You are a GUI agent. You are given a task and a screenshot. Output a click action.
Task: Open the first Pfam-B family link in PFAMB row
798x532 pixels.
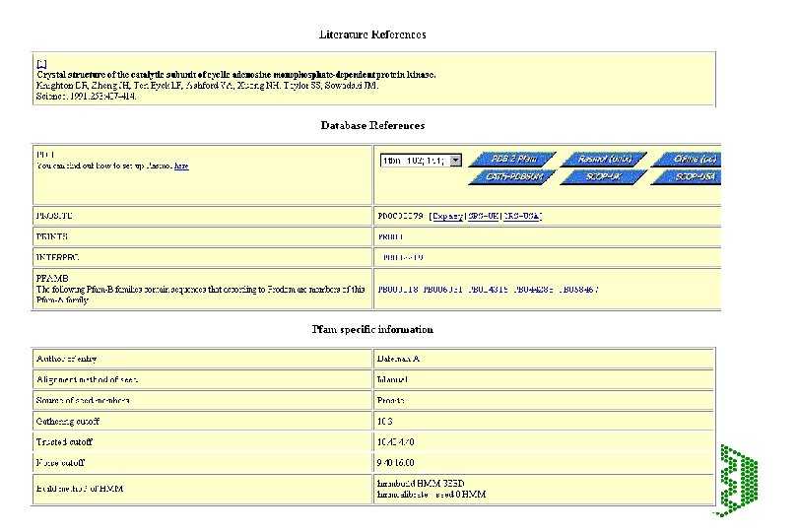397,290
